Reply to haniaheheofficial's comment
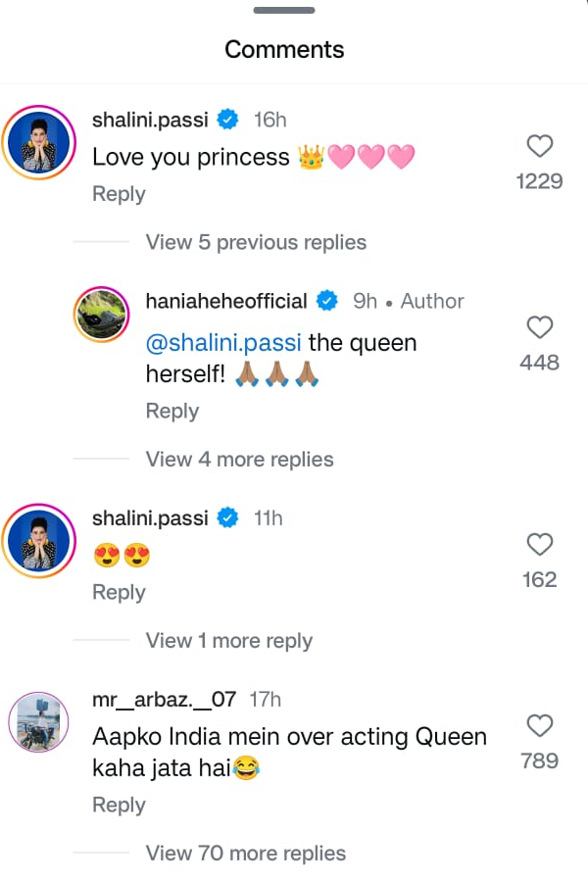This screenshot has height=882, width=588. tap(172, 412)
